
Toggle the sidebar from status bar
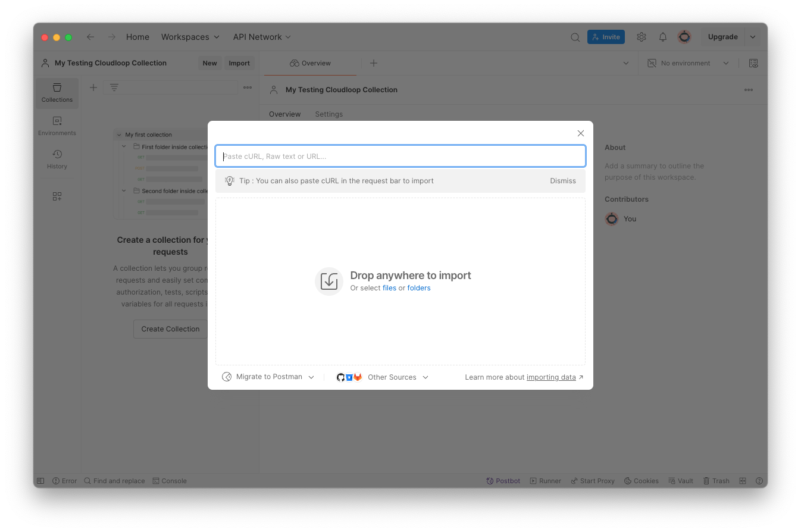[x=40, y=481]
